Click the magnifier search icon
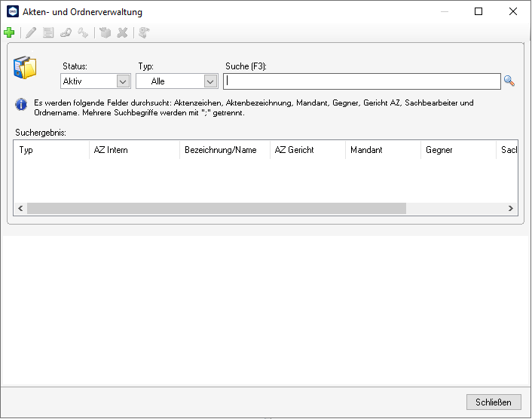This screenshot has width=532, height=419. pyautogui.click(x=509, y=81)
